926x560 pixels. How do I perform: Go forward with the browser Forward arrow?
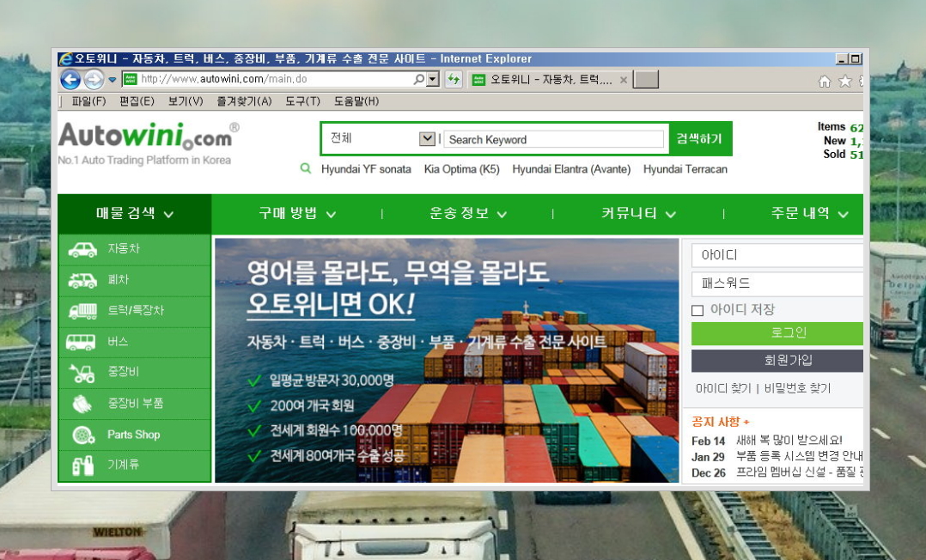(94, 79)
